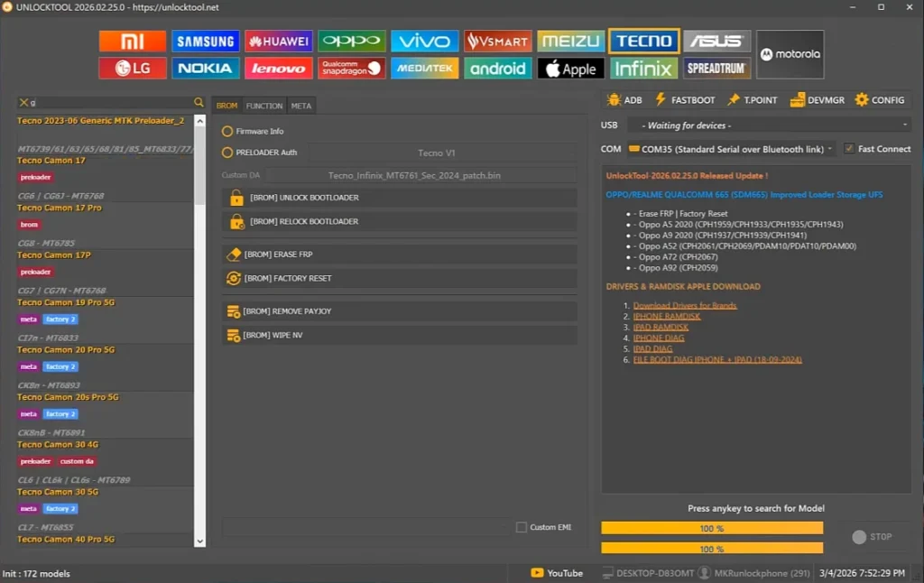Open the CONFIG settings gear
Screen dimensions: 924x583
880,99
